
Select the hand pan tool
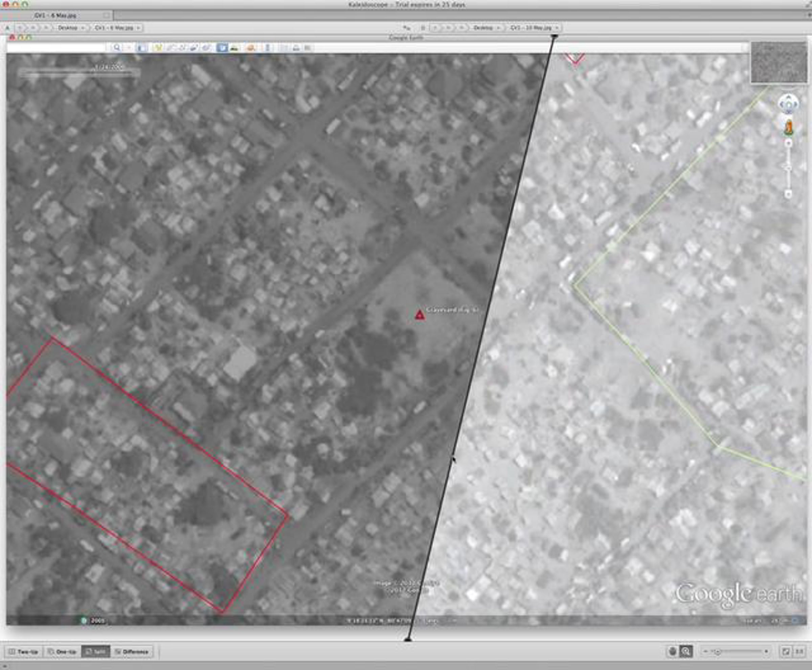click(x=673, y=651)
